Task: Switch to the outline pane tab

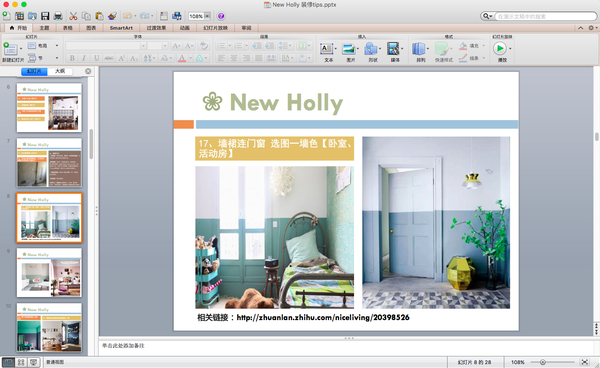Action: (60, 71)
